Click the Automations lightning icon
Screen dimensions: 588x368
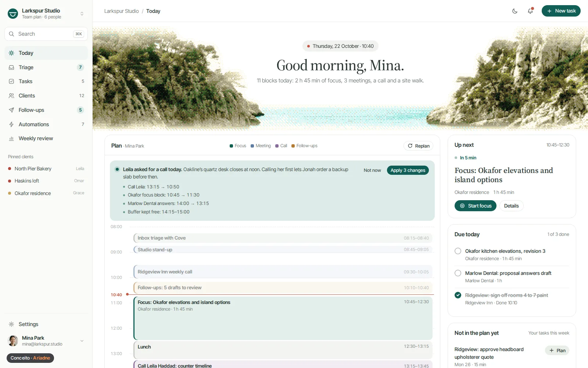[11, 124]
